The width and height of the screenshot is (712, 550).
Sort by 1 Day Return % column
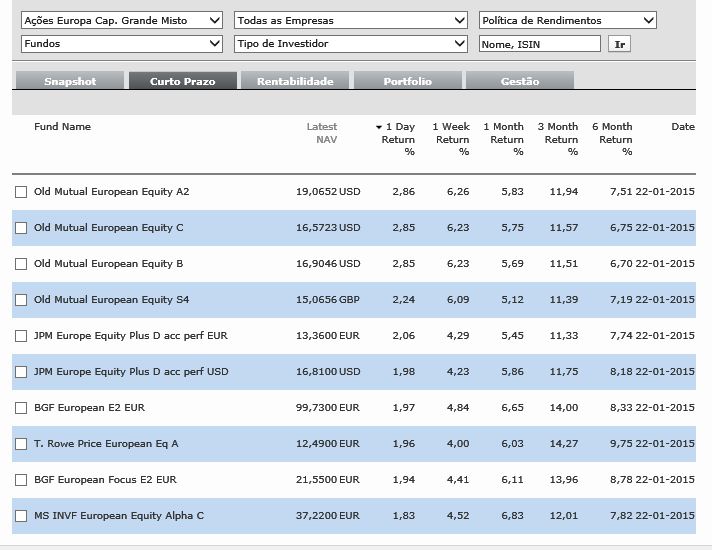(x=398, y=139)
